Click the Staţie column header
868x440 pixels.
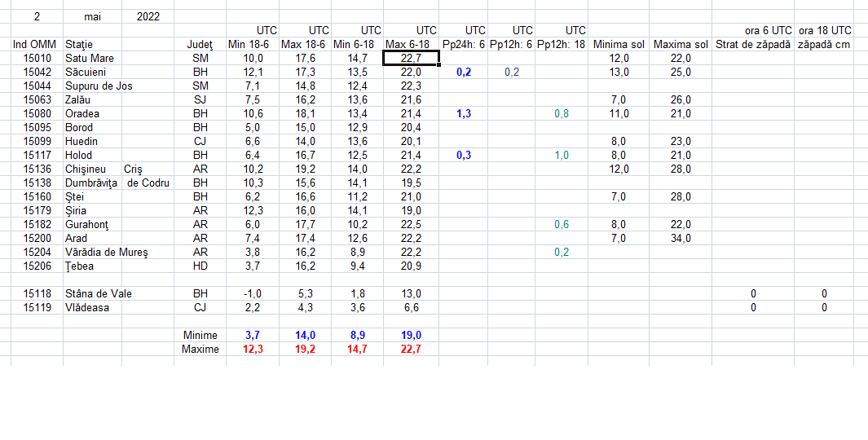[92, 44]
